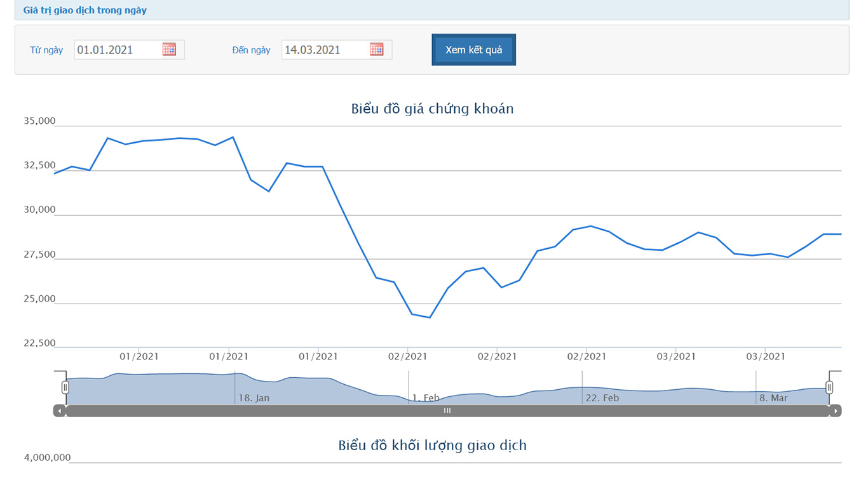Click the left range handle of navigator
The height and width of the screenshot is (487, 868).
click(x=65, y=387)
